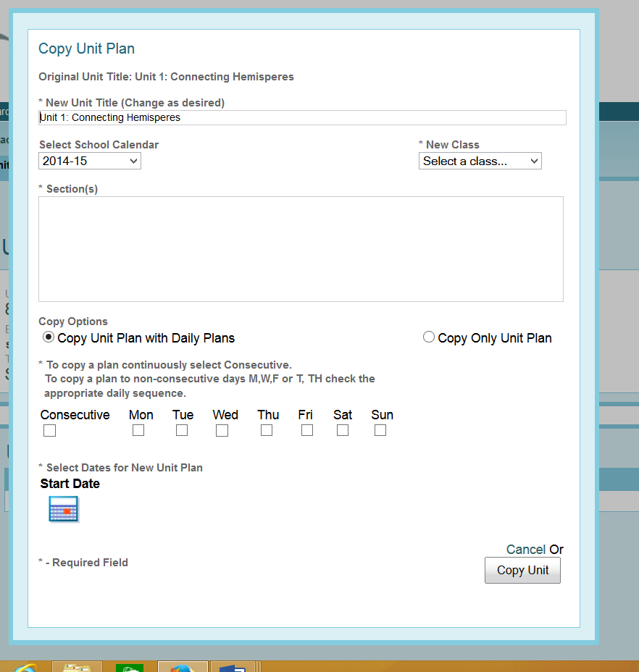
Task: Open the Select School Calendar dropdown
Action: 90,161
